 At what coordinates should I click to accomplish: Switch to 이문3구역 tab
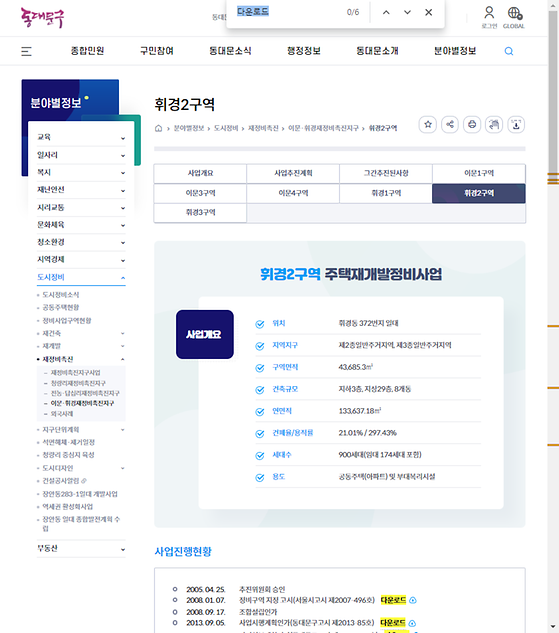(x=200, y=193)
